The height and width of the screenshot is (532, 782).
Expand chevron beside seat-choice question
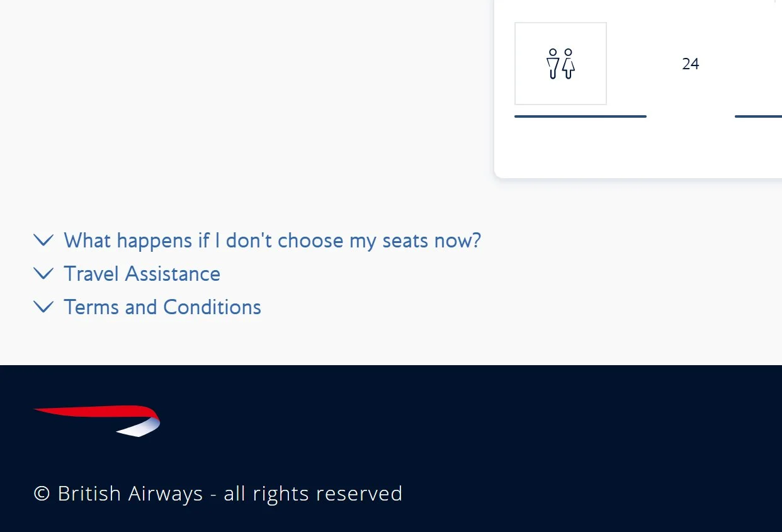43,240
